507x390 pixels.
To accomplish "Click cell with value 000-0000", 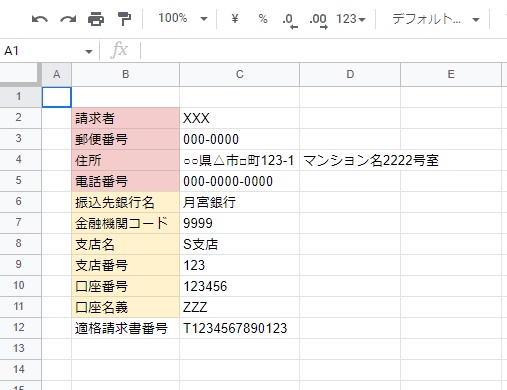I will click(x=239, y=139).
